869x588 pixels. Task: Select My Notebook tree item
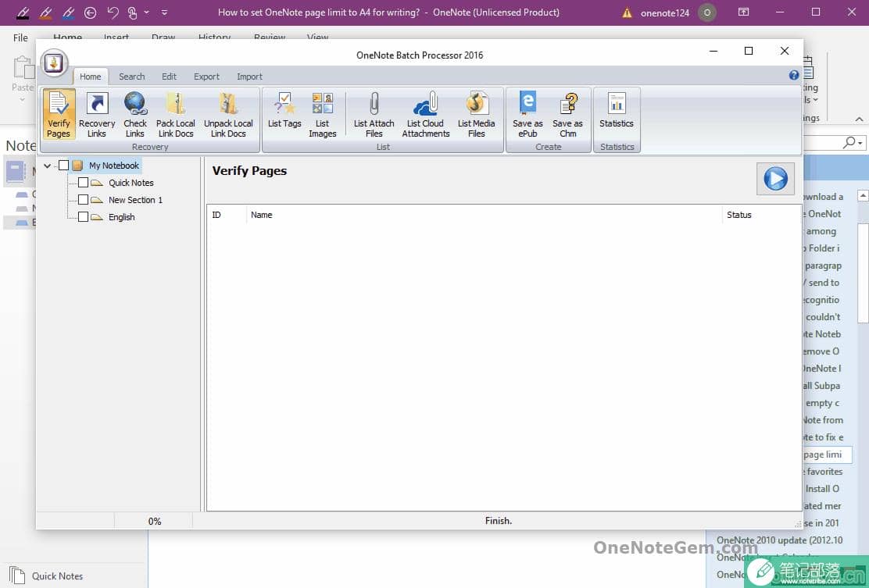(113, 166)
